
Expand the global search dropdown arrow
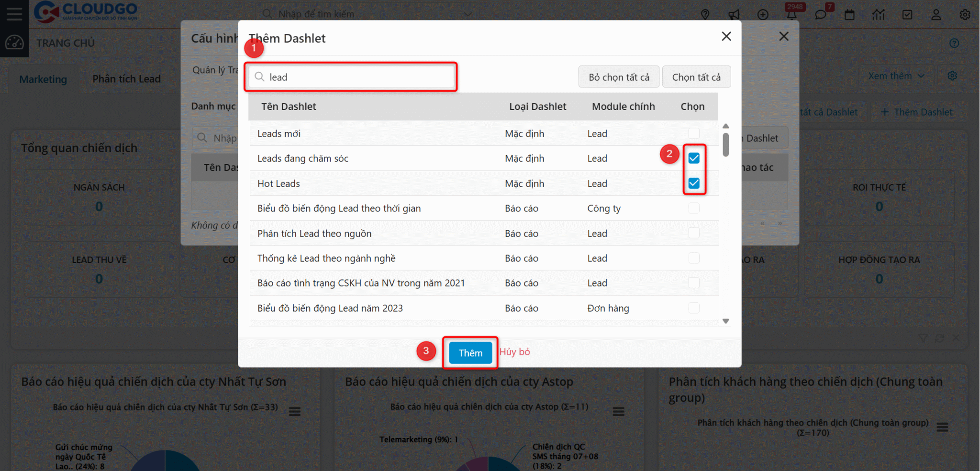(x=468, y=14)
